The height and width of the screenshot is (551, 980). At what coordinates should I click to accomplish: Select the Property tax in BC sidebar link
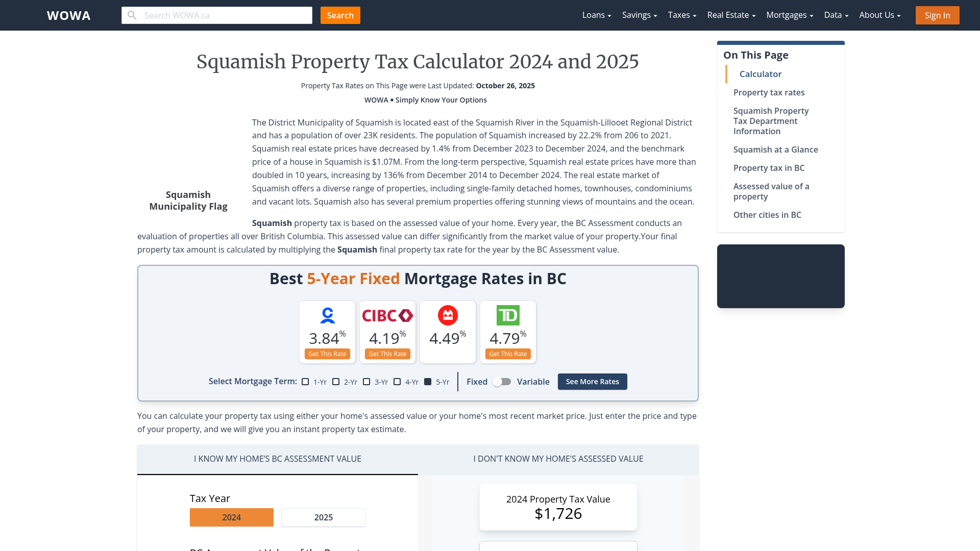(769, 168)
